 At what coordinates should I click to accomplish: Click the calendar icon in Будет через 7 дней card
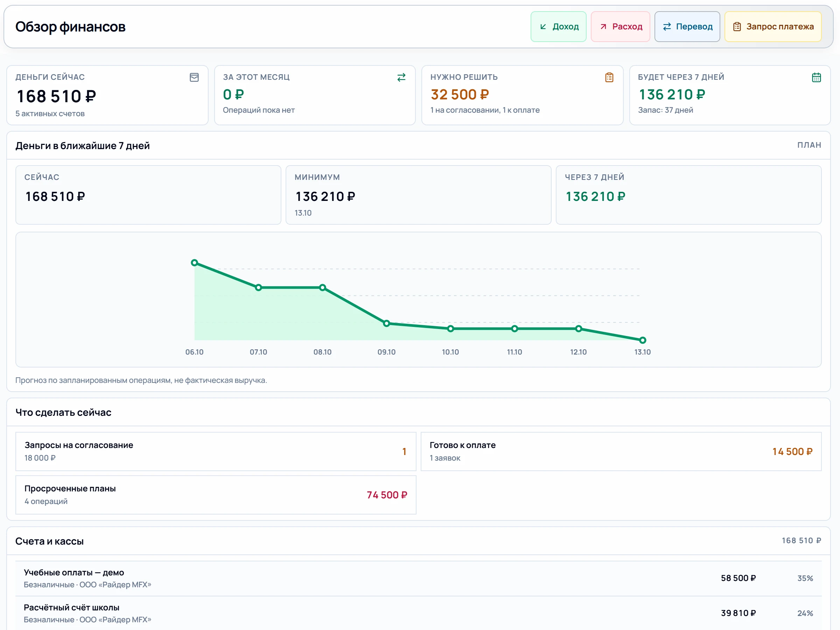[817, 77]
